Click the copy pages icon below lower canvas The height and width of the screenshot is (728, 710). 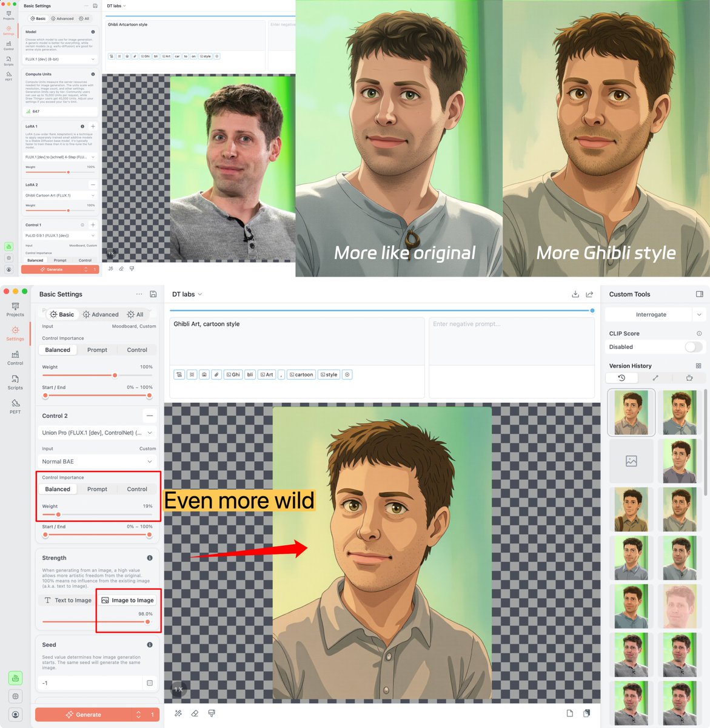[x=587, y=713]
